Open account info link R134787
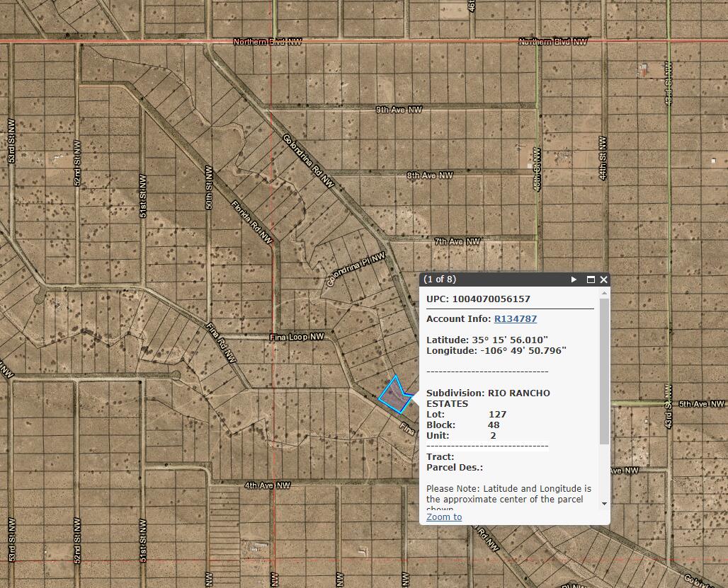The height and width of the screenshot is (588, 728). (x=516, y=318)
